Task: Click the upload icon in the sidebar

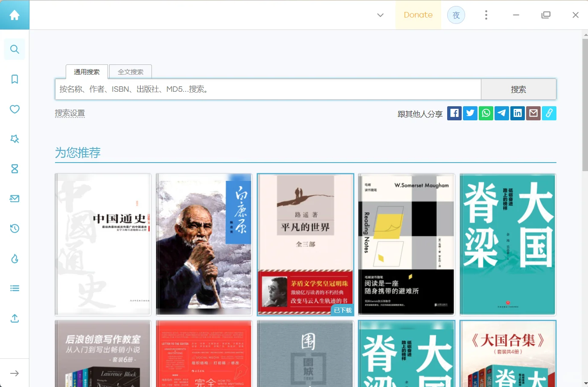Action: tap(15, 318)
